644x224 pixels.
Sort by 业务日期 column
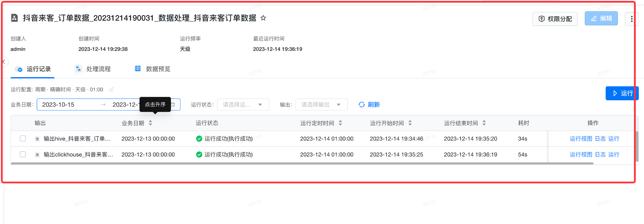[x=150, y=123]
